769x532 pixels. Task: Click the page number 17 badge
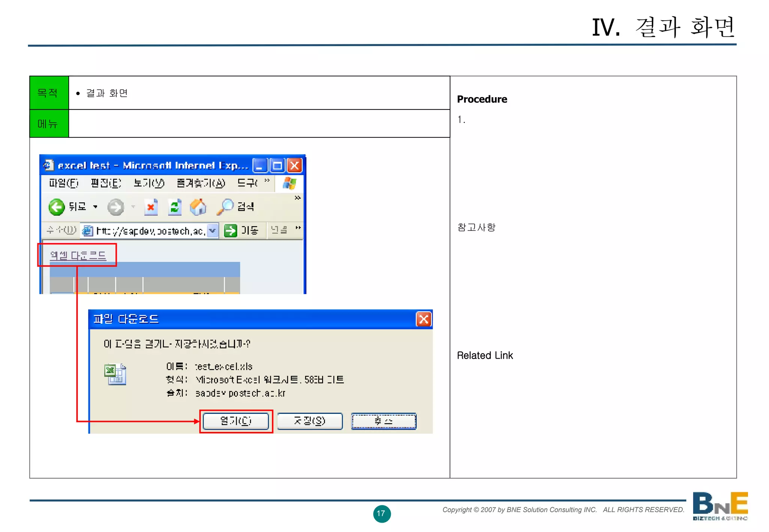tap(381, 514)
